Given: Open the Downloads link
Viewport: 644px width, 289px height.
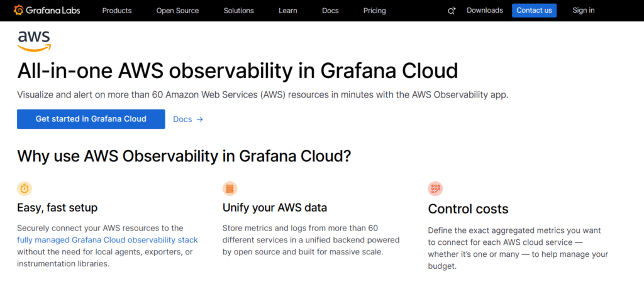Looking at the screenshot, I should (x=484, y=11).
